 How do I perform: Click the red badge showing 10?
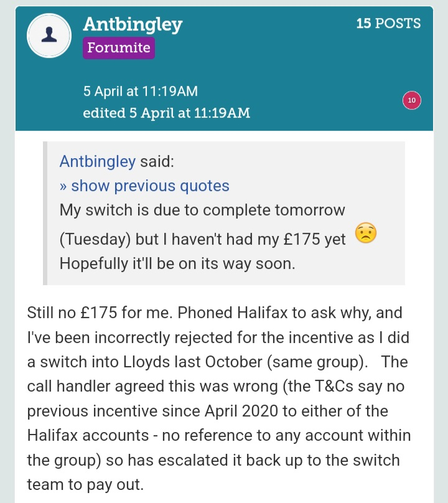tap(412, 100)
